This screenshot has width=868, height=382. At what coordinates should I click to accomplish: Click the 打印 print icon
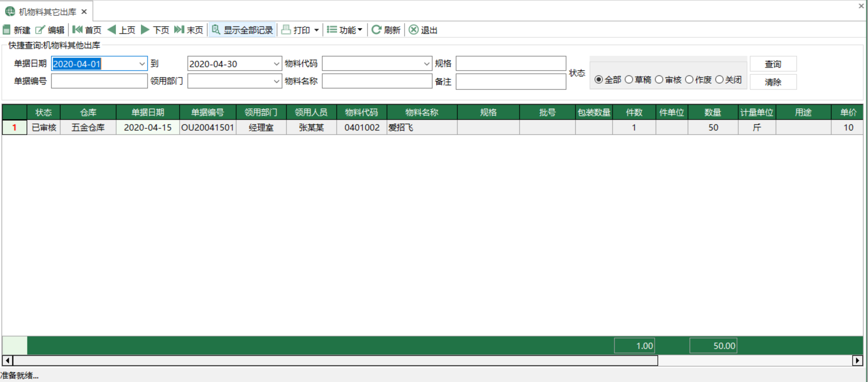click(286, 30)
